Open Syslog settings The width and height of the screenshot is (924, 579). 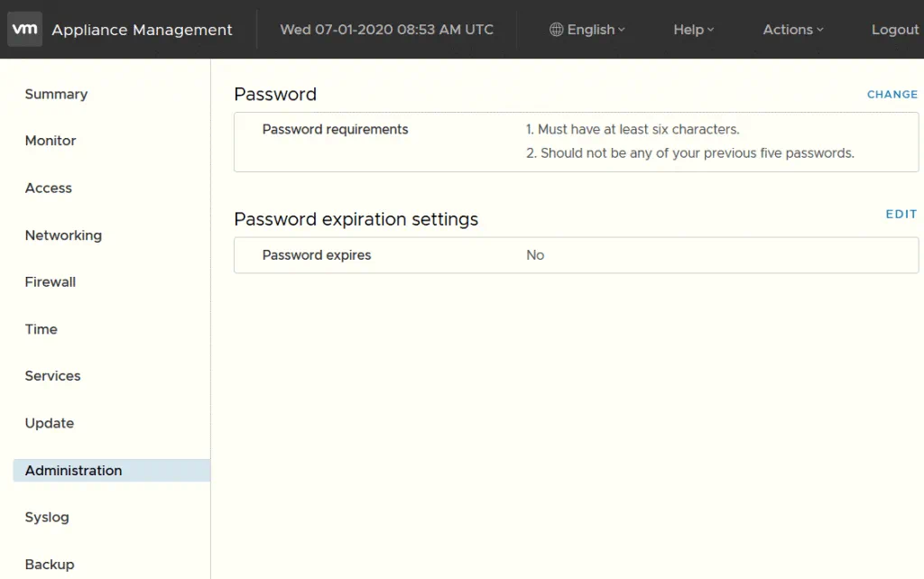pyautogui.click(x=46, y=517)
